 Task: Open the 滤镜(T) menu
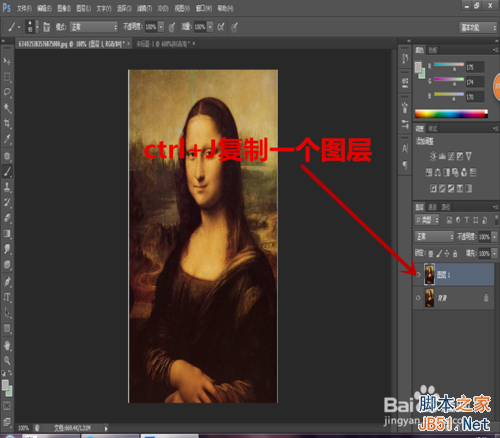tap(144, 8)
